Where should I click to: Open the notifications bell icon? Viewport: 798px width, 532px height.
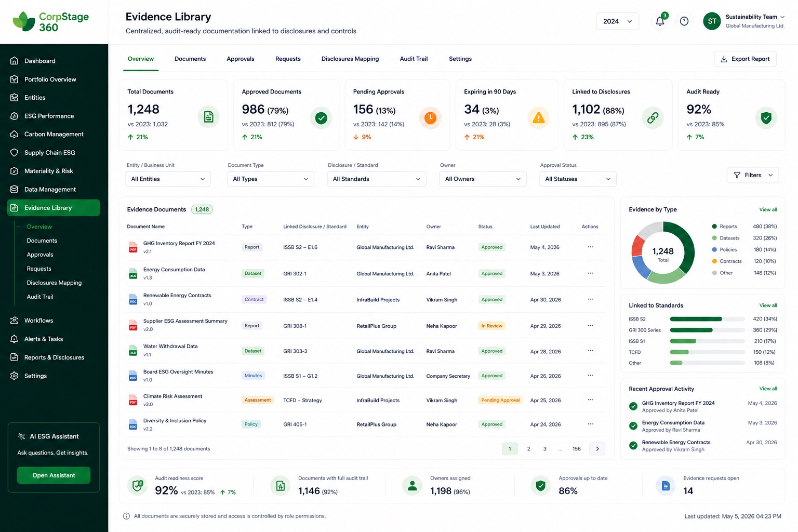click(660, 21)
